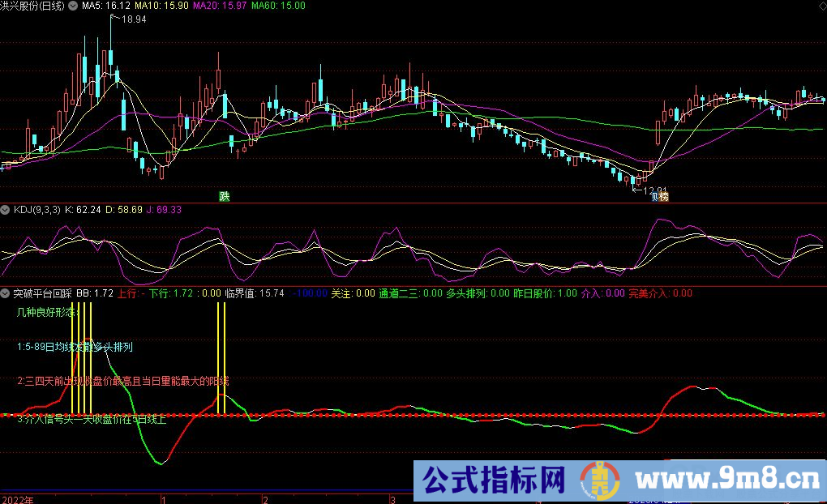Image resolution: width=827 pixels, height=504 pixels.
Task: Select the J: 69.33 value
Action: click(164, 210)
